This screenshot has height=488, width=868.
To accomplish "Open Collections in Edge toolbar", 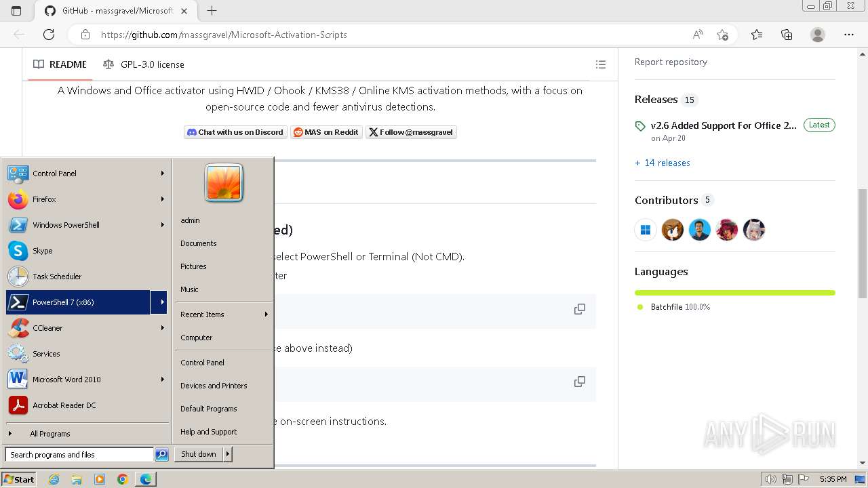I will (787, 35).
